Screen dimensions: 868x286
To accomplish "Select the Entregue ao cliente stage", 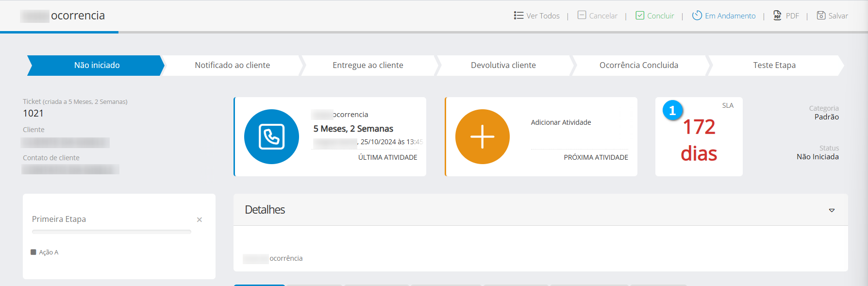I will [367, 66].
